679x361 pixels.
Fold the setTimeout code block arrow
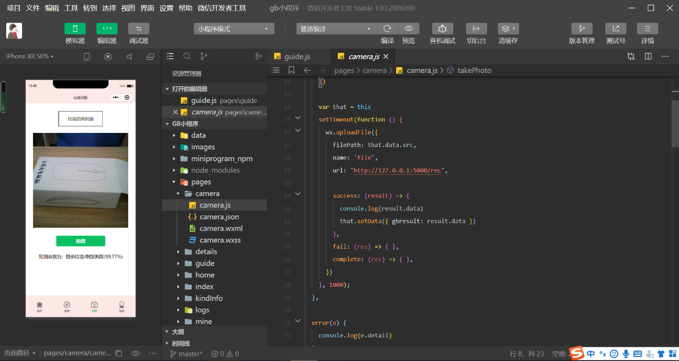tap(298, 118)
